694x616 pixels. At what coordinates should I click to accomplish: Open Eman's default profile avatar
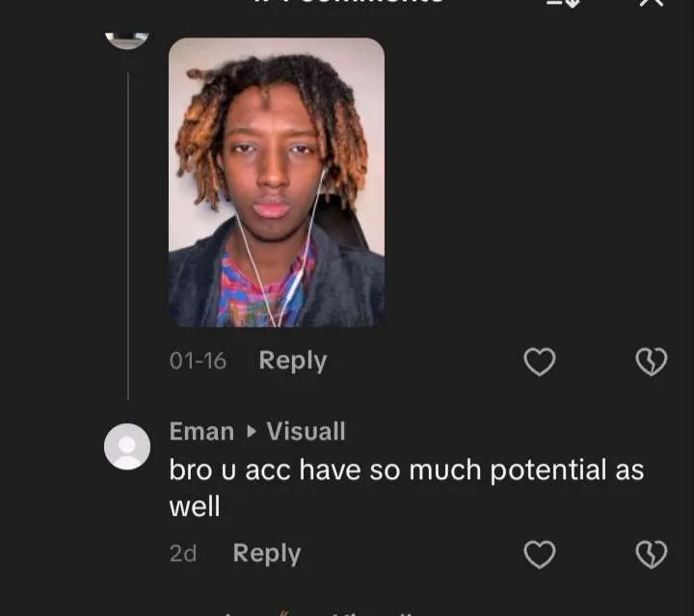coord(127,446)
